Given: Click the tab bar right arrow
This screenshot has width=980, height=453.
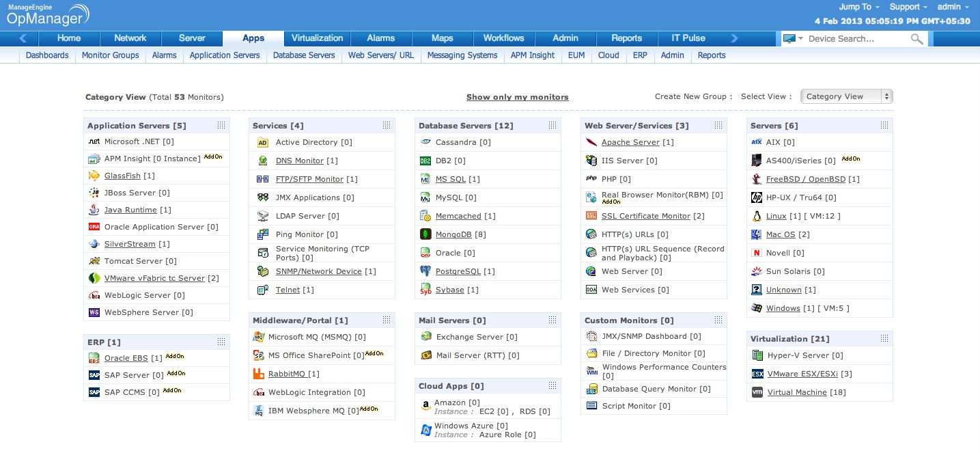Looking at the screenshot, I should [x=735, y=38].
